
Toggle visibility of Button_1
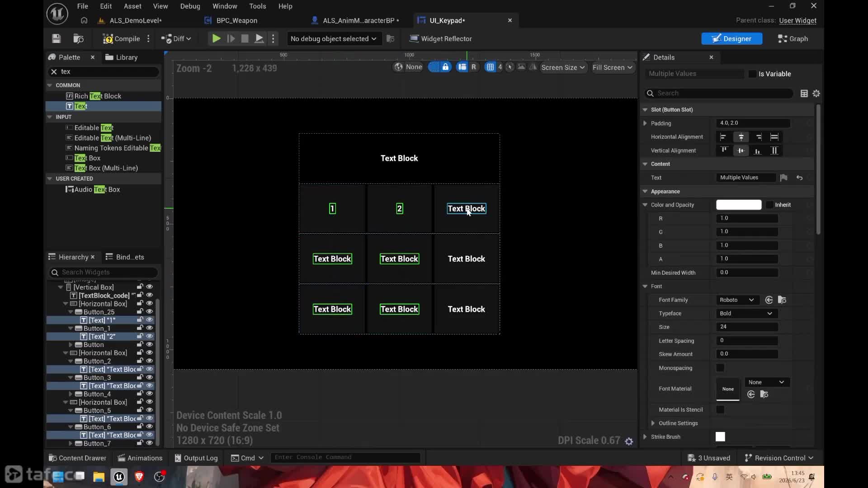coord(149,328)
